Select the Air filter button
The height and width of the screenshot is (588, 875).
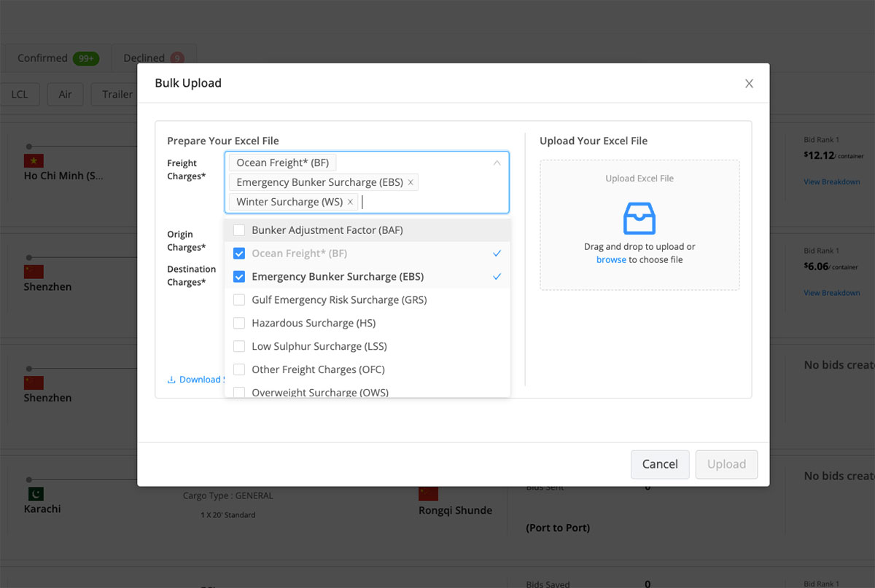pos(66,94)
